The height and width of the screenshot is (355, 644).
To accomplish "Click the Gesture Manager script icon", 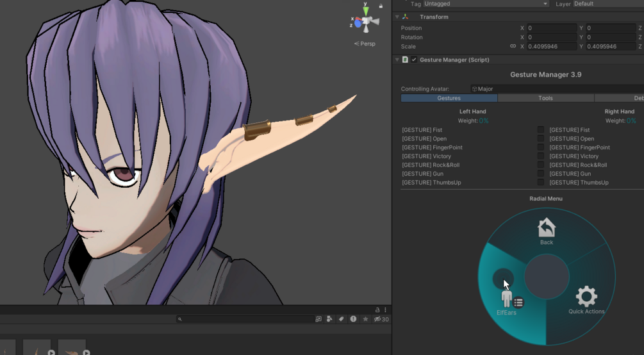I will click(x=406, y=60).
